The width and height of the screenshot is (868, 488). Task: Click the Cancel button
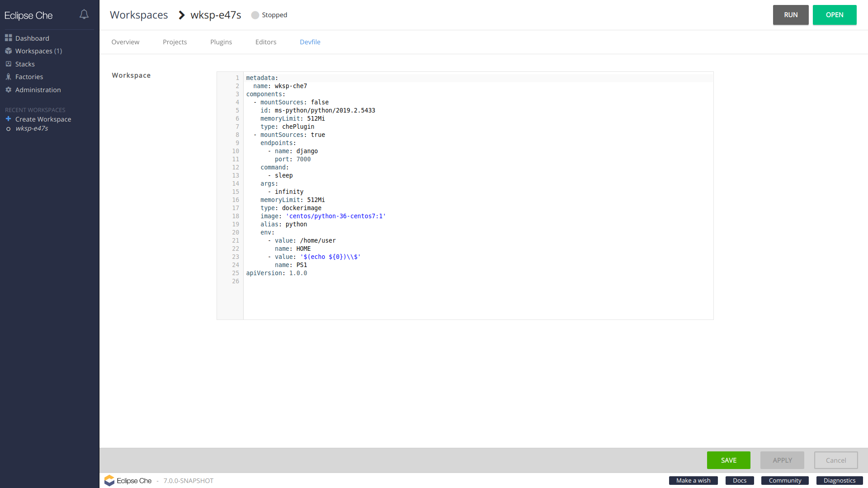836,460
